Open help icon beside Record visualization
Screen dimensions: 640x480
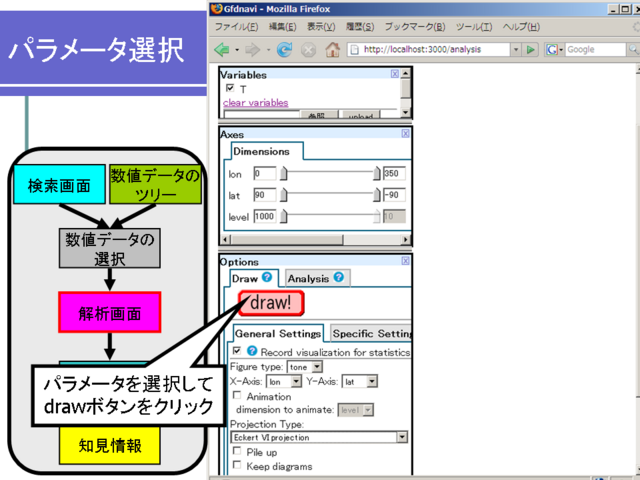point(252,351)
